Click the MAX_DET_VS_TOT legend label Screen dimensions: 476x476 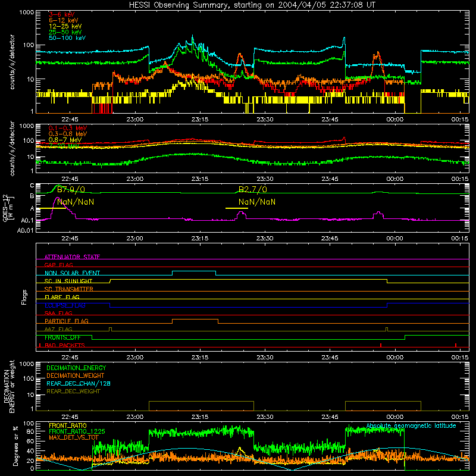click(74, 437)
